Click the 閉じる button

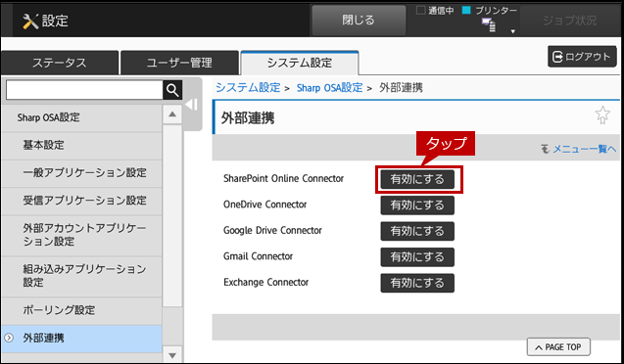[x=359, y=21]
